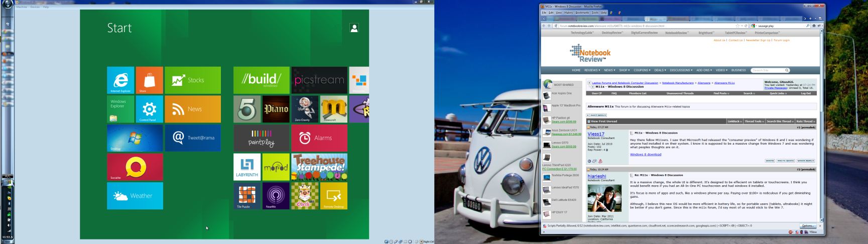Open the Private Messages link
This screenshot has height=244, width=868.
pos(776,88)
